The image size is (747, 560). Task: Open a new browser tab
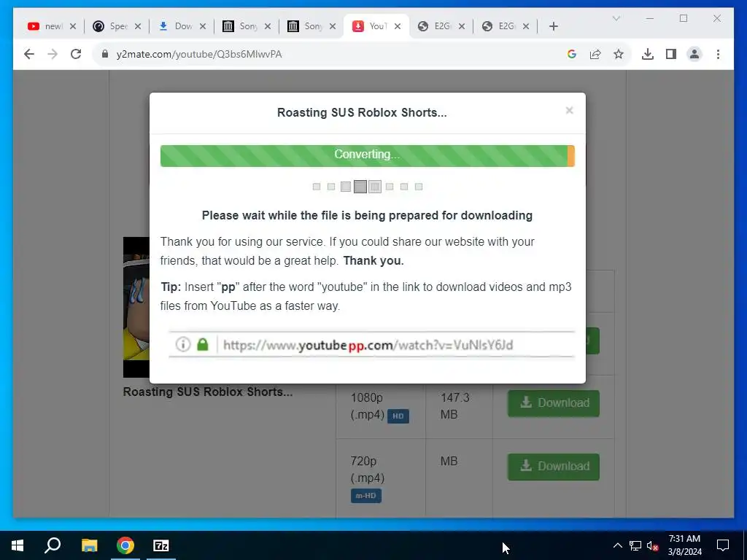[x=553, y=26]
